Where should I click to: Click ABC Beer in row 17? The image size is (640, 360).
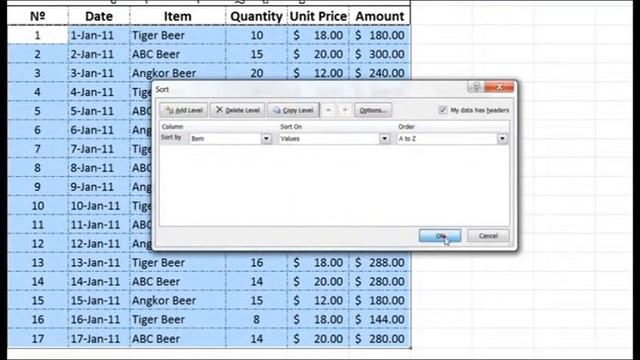coord(178,338)
